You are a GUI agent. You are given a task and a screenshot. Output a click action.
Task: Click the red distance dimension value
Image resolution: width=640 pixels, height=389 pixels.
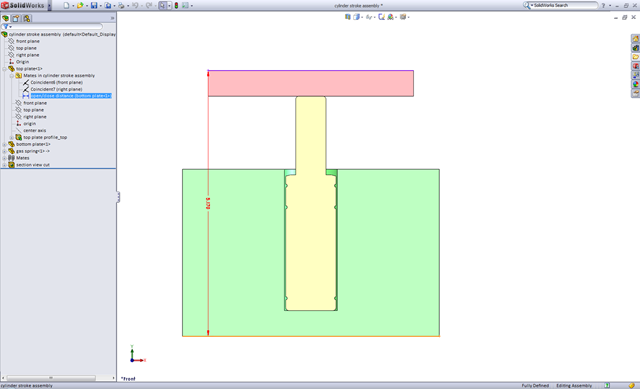click(x=208, y=203)
